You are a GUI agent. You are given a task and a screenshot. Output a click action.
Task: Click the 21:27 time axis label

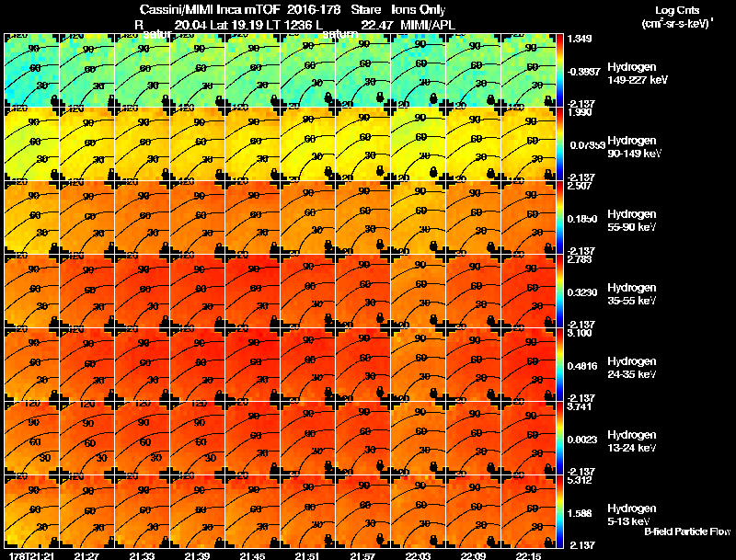point(86,555)
